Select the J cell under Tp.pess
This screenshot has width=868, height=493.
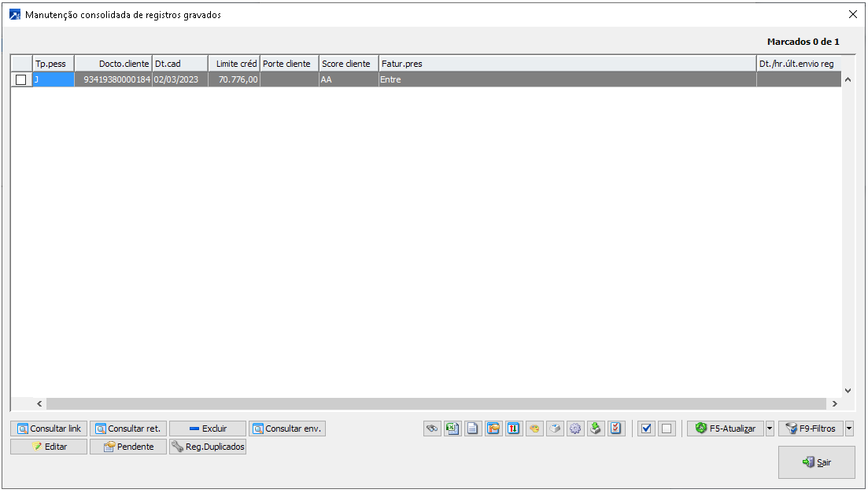coord(54,79)
